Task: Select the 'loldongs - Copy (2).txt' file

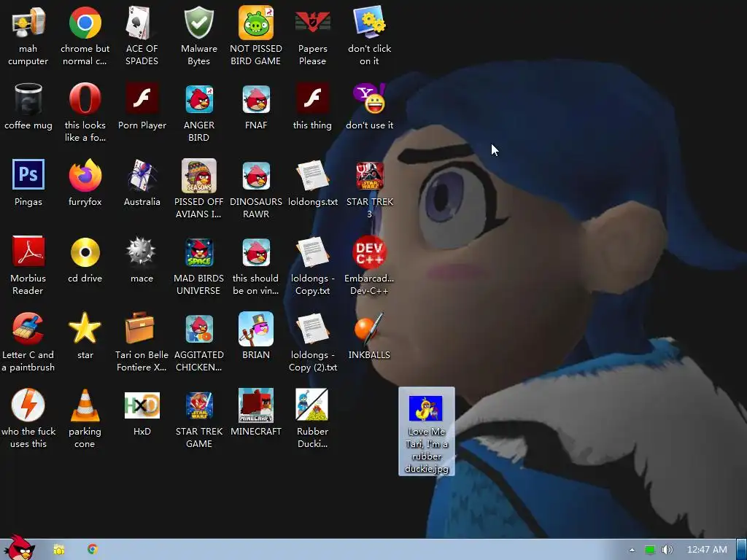Action: point(312,329)
